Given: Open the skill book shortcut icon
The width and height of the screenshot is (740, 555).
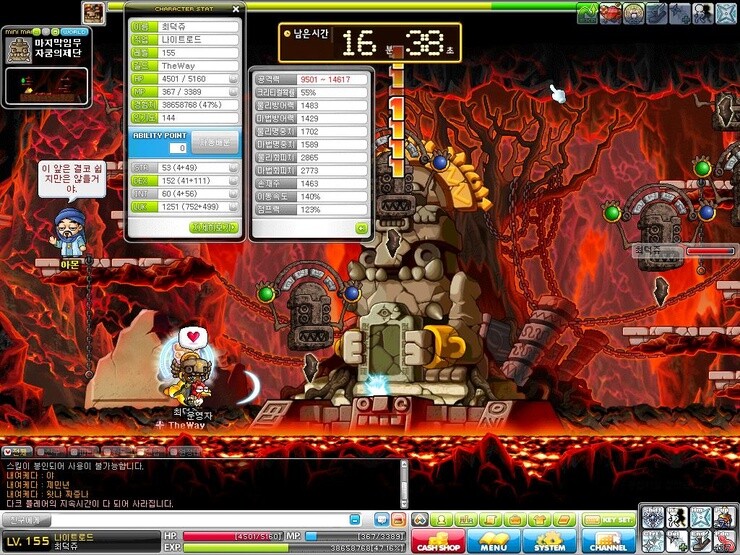Looking at the screenshot, I should point(564,520).
